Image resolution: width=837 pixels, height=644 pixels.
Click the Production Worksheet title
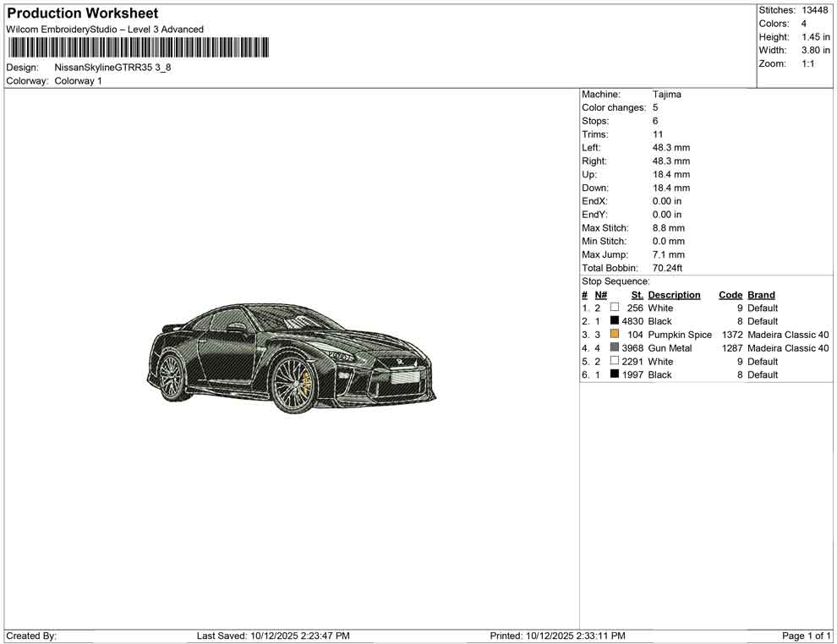(x=82, y=14)
